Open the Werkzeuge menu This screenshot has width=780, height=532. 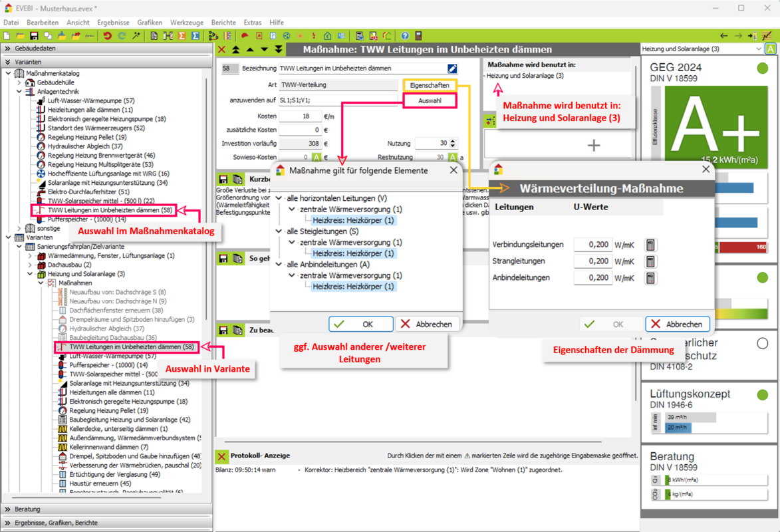[187, 23]
